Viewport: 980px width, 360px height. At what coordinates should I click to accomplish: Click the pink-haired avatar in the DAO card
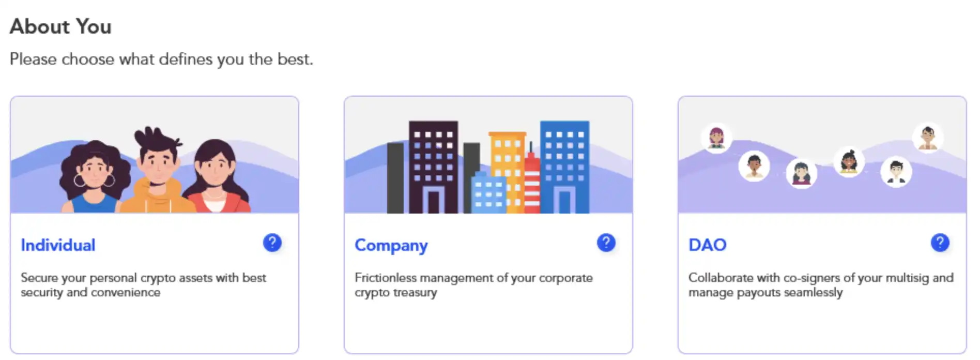716,138
